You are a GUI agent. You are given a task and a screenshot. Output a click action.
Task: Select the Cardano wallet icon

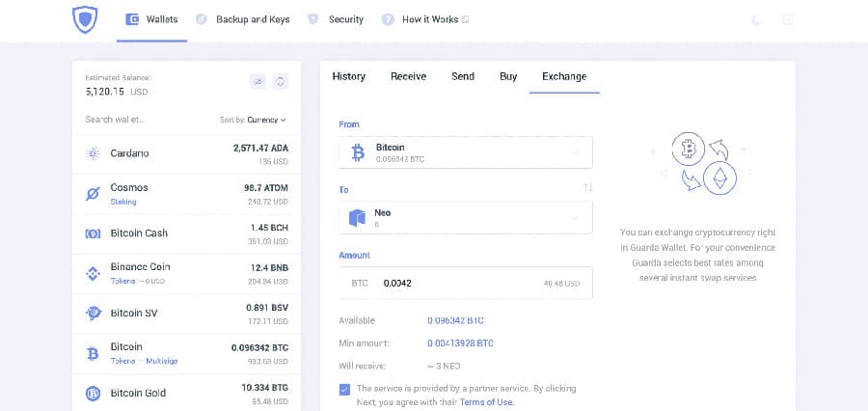click(94, 153)
